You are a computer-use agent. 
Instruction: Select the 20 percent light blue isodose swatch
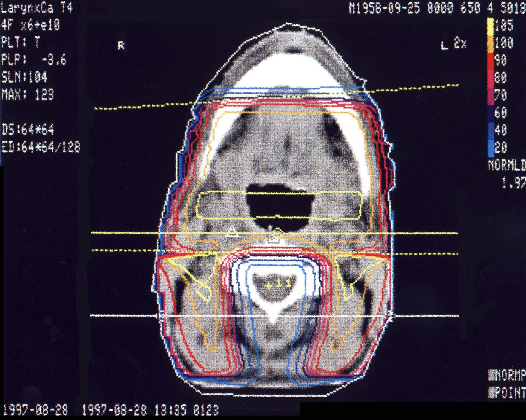coord(490,148)
